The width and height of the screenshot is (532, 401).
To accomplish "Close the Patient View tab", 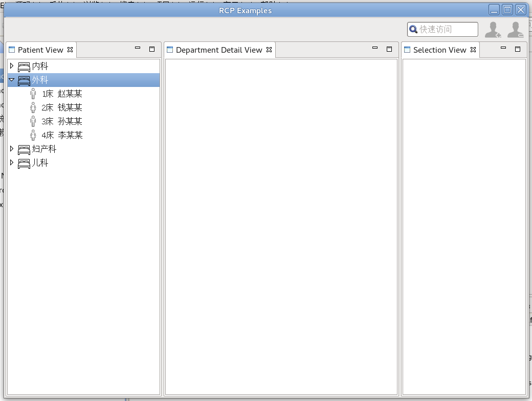I will [70, 50].
